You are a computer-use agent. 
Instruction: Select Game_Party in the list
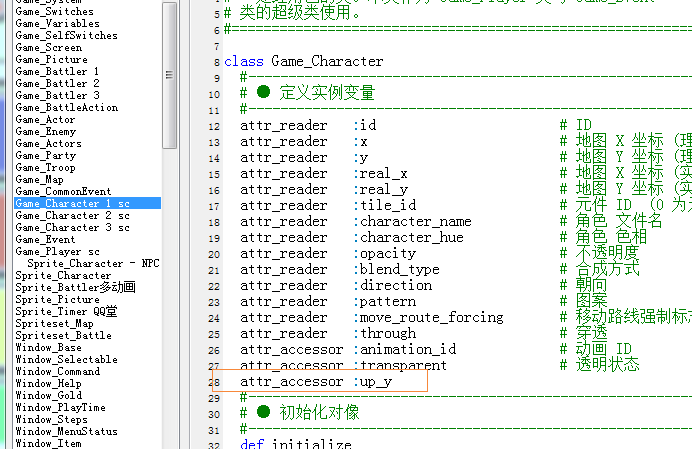[x=45, y=155]
